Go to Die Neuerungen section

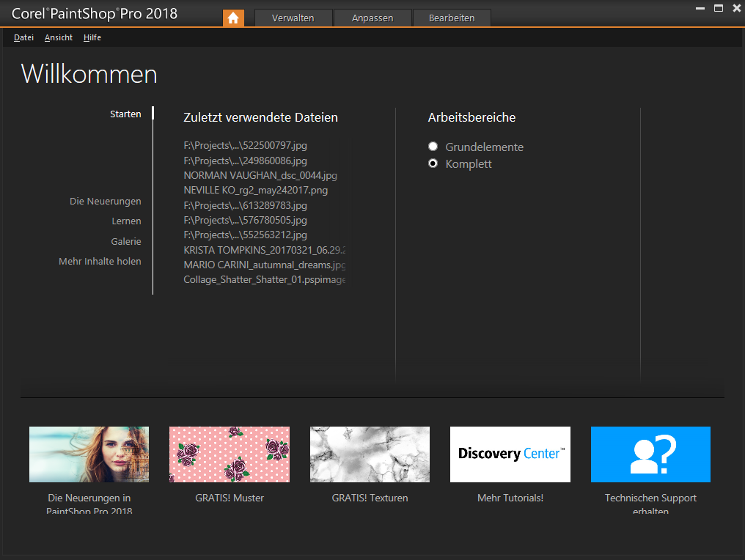point(106,202)
